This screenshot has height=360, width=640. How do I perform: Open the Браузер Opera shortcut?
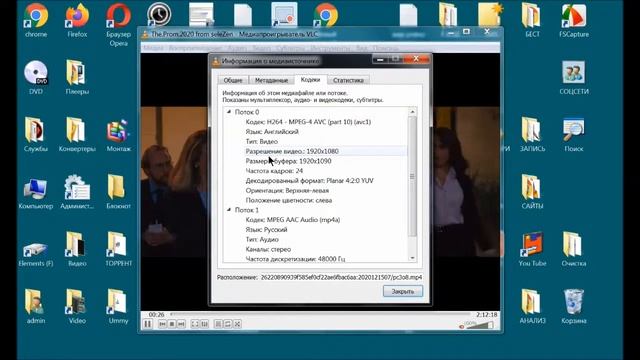click(118, 24)
